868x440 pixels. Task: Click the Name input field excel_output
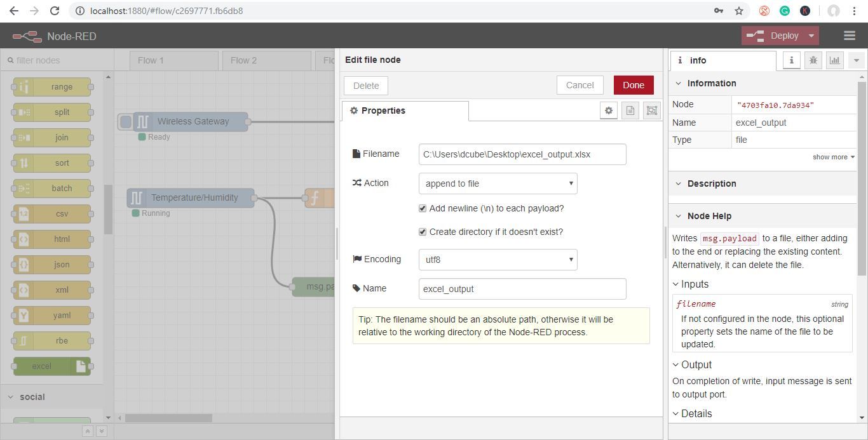click(522, 289)
